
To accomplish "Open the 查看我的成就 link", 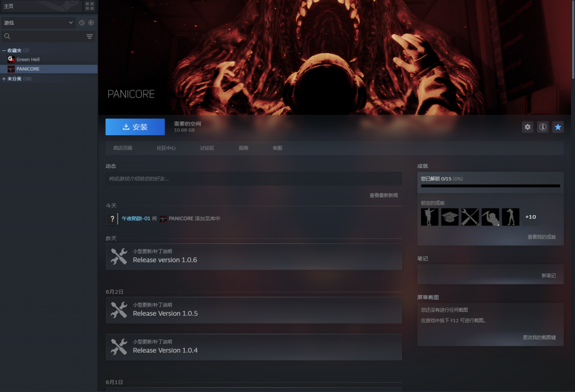I will click(x=541, y=237).
